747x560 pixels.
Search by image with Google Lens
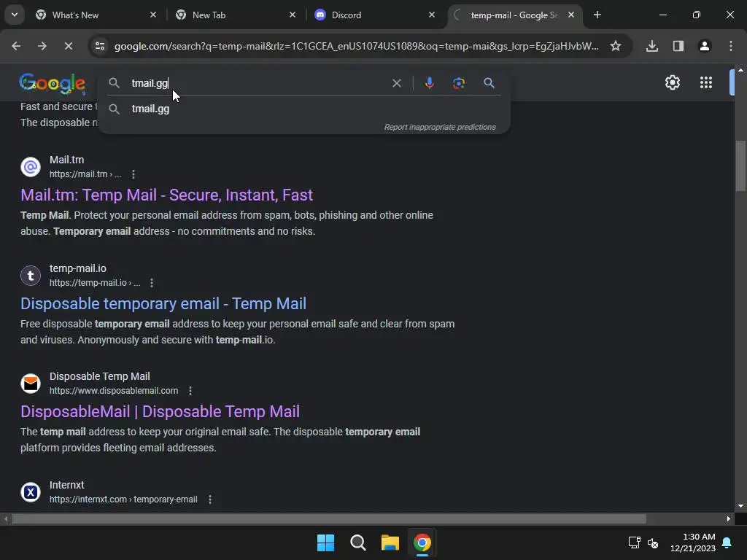458,83
